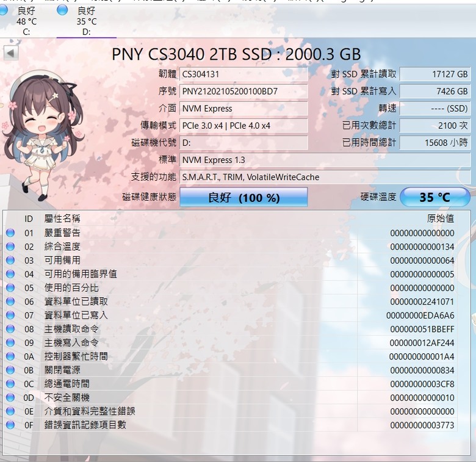Click status orb for attribute 0C 總通電時間
476x462 pixels.
point(10,384)
